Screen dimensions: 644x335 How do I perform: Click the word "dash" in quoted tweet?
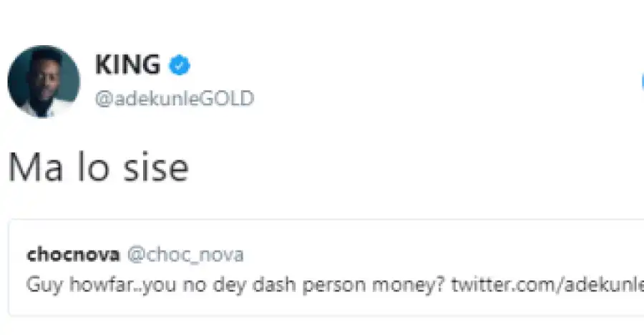(x=274, y=284)
